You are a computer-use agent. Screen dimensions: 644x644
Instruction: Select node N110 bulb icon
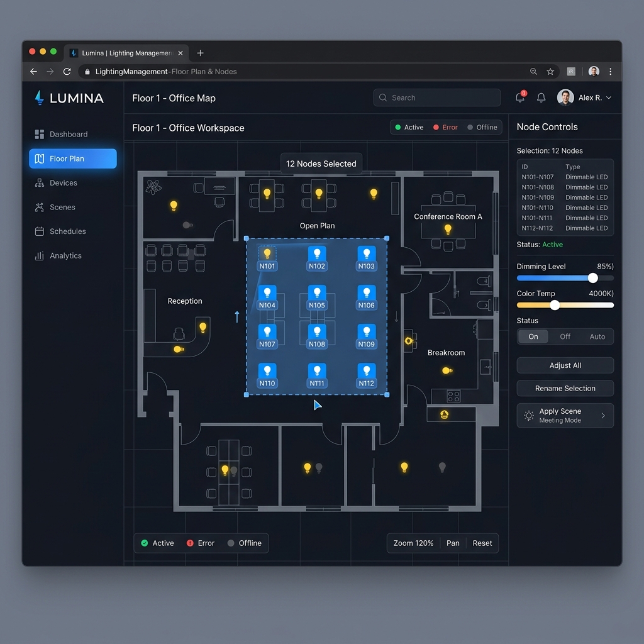click(x=267, y=370)
